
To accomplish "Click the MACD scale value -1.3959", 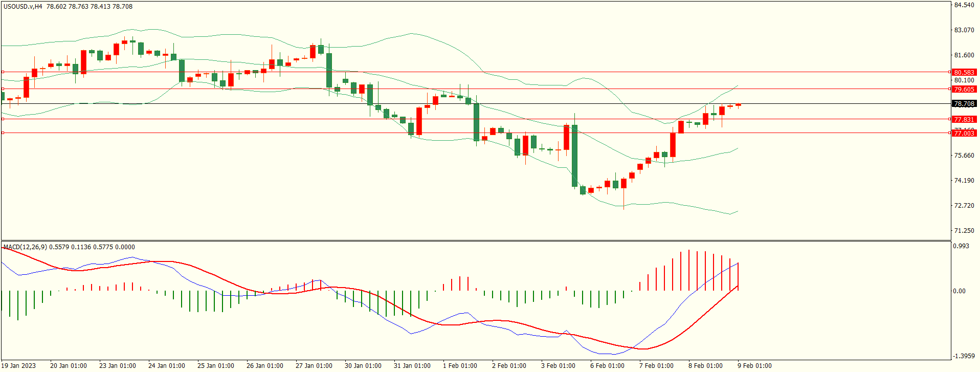I will point(963,356).
